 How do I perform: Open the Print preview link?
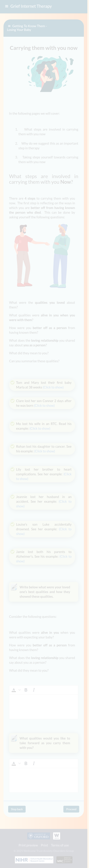pos(28,845)
